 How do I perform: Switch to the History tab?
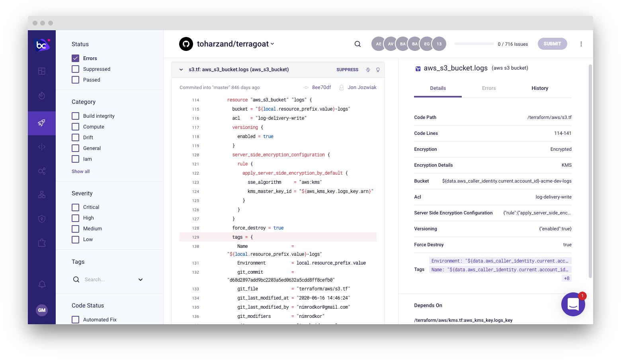click(x=540, y=88)
